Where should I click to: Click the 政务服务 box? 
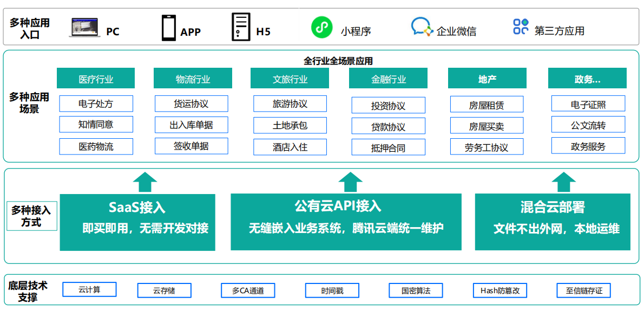pyautogui.click(x=588, y=146)
